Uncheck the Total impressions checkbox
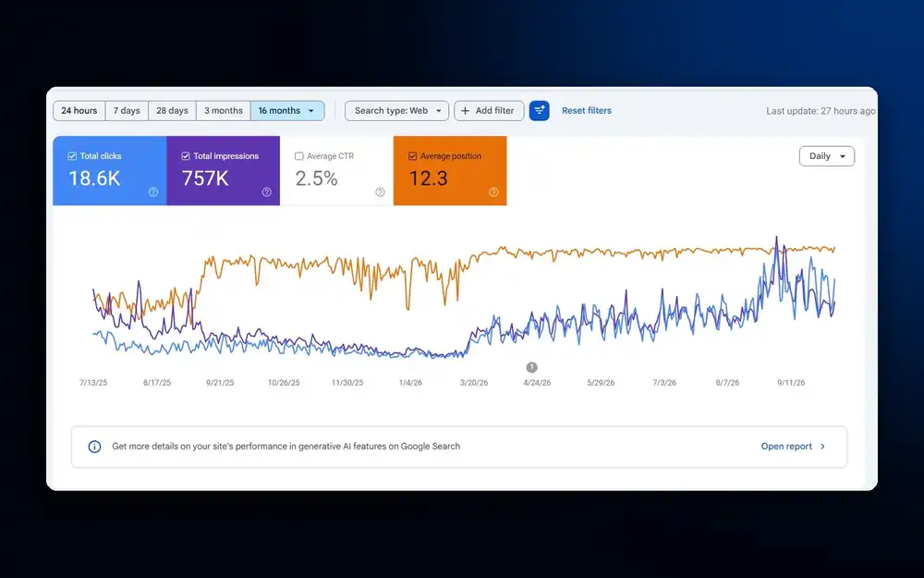The width and height of the screenshot is (924, 578). [186, 156]
